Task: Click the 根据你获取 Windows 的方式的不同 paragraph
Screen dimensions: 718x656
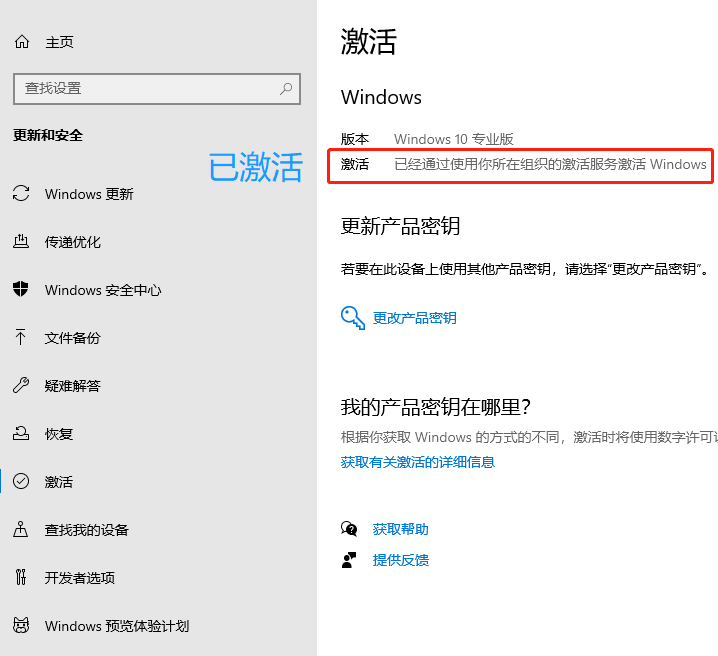Action: (x=529, y=437)
